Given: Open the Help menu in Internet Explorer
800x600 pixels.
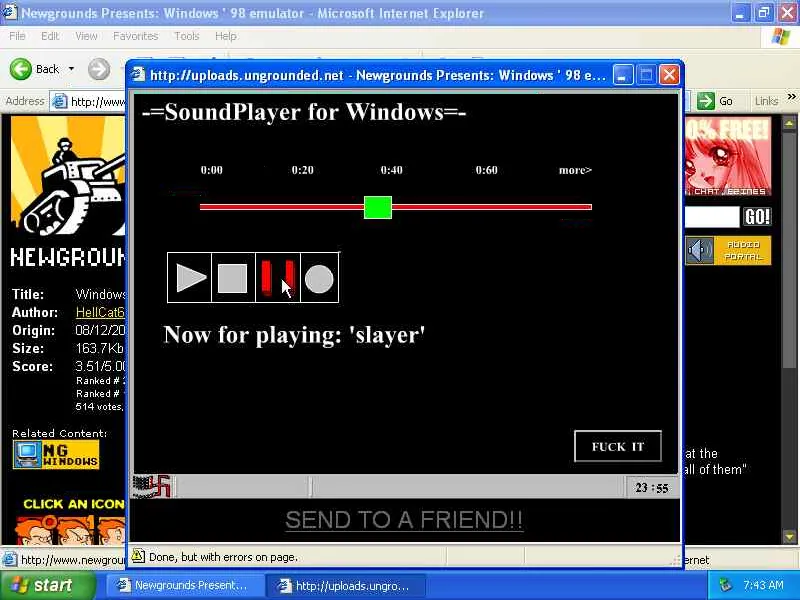Looking at the screenshot, I should 226,36.
